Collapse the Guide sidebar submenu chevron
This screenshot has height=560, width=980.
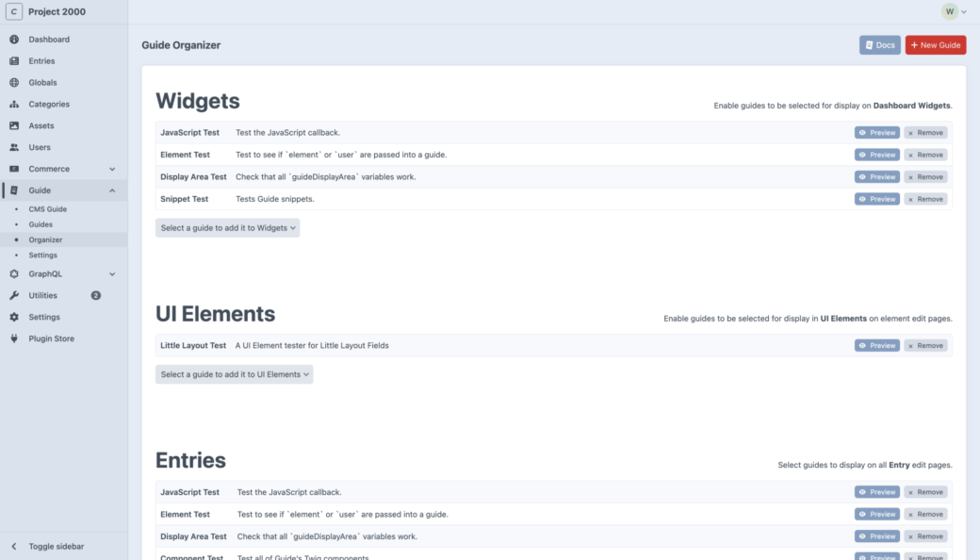112,190
